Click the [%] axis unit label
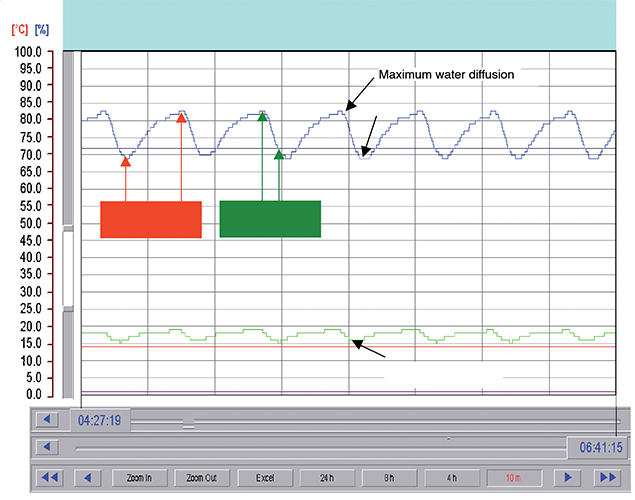 pos(42,30)
